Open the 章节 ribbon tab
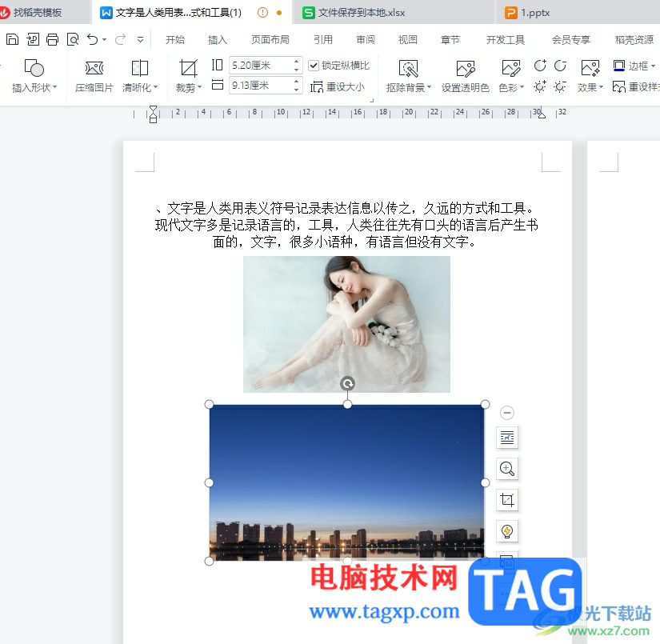 click(x=450, y=39)
